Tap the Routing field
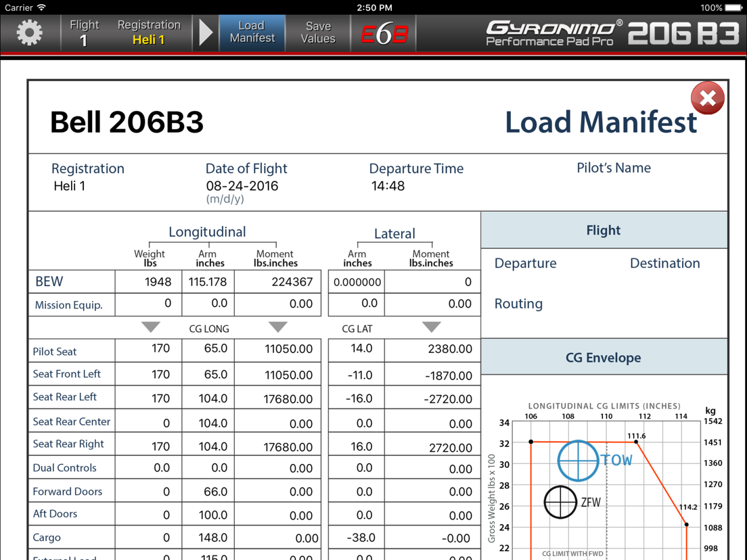The height and width of the screenshot is (560, 747). tap(518, 304)
